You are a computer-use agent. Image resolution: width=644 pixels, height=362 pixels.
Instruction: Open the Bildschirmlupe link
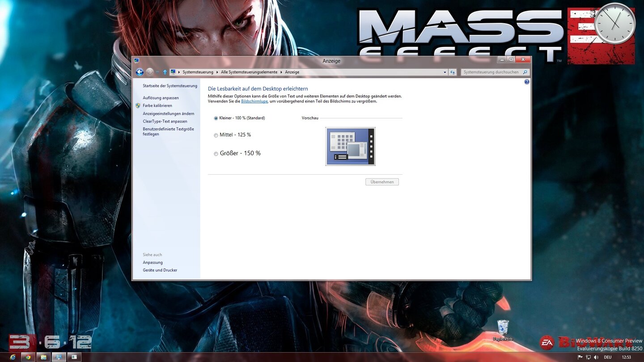click(x=254, y=101)
